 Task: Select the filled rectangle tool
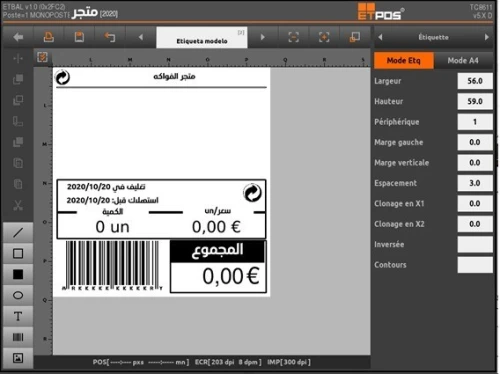coord(18,274)
